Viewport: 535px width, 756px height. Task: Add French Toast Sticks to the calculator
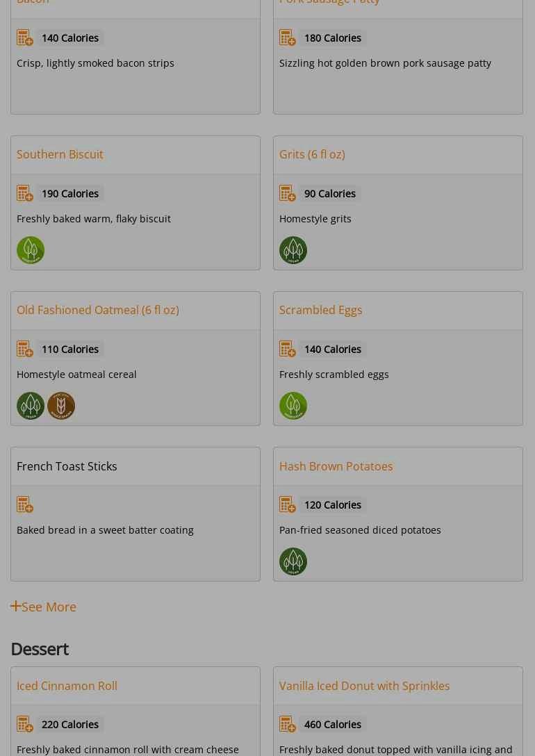[25, 504]
